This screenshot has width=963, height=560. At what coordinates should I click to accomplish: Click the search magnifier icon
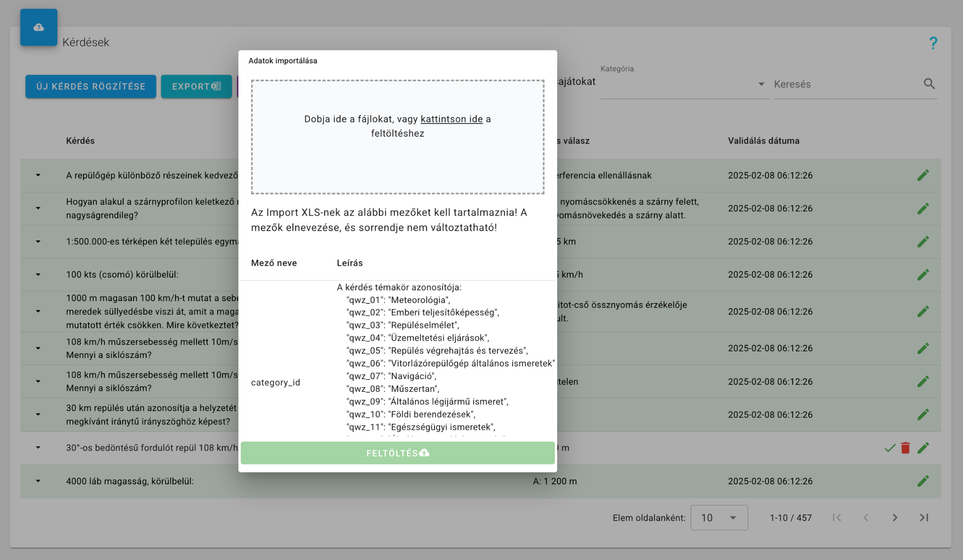click(929, 84)
